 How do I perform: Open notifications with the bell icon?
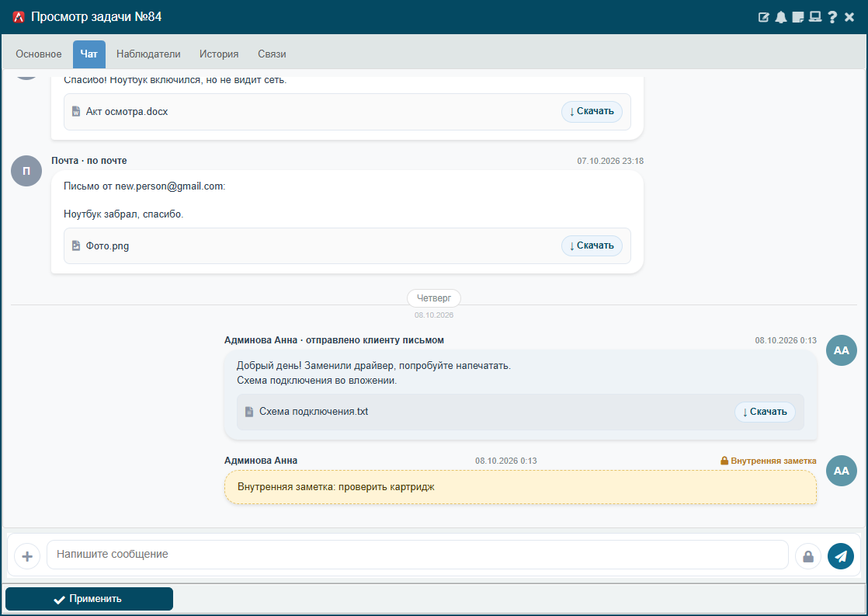pyautogui.click(x=780, y=17)
